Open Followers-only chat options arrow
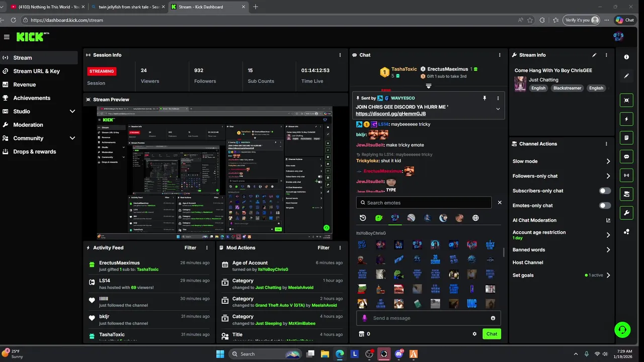The height and width of the screenshot is (362, 644). tap(608, 176)
